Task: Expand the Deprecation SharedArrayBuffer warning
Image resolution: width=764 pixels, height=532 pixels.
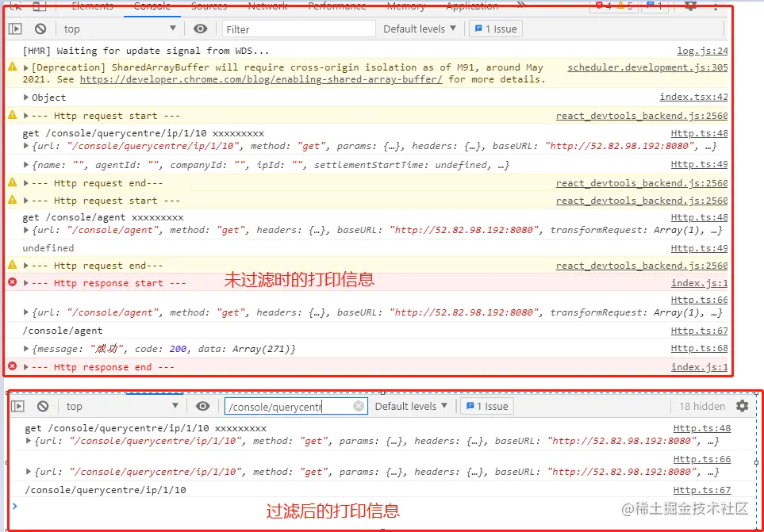Action: tap(26, 67)
